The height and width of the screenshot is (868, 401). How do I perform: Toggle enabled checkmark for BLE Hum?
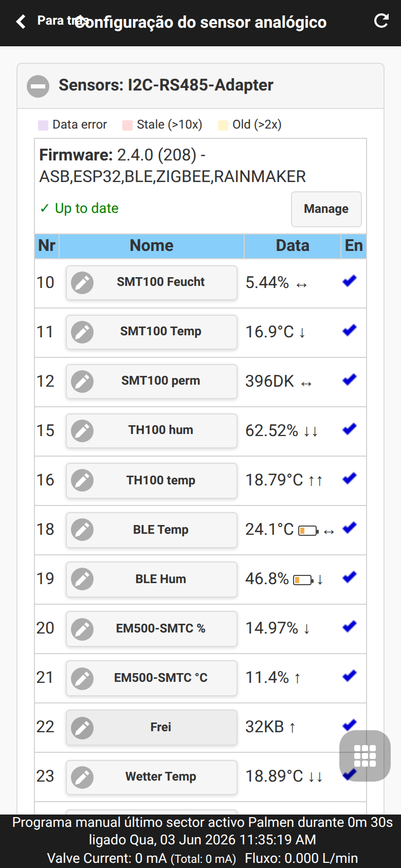point(350,577)
